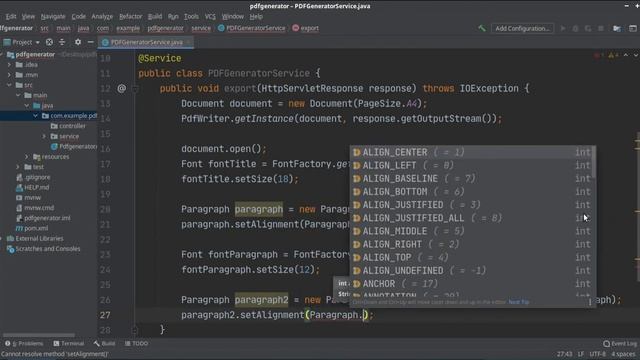Choose ALIGN_JUSTIFIED_ALL completion suggestion
The width and height of the screenshot is (640, 360).
pos(472,218)
